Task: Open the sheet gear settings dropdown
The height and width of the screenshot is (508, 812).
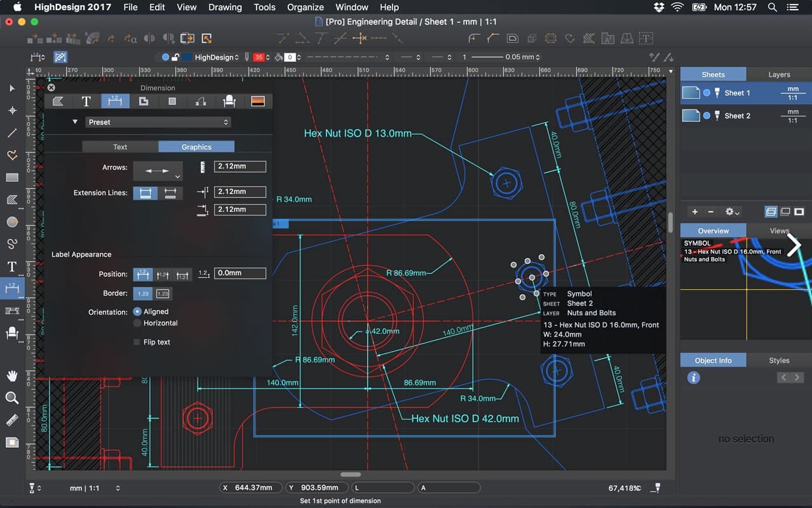Action: pyautogui.click(x=733, y=212)
